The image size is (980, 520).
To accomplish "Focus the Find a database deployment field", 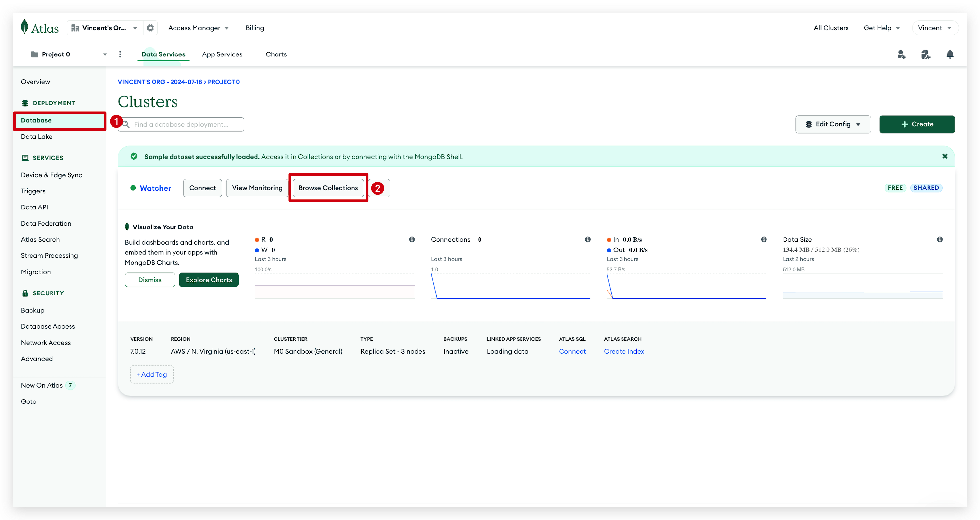I will [181, 124].
